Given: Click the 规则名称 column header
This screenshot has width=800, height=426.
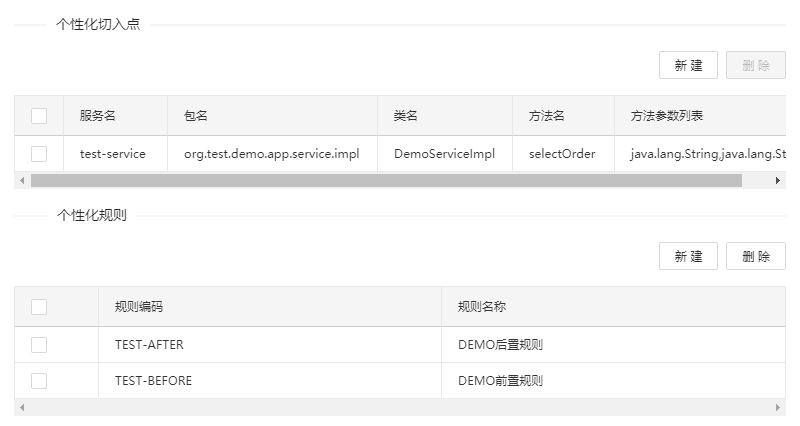Looking at the screenshot, I should click(x=614, y=307).
